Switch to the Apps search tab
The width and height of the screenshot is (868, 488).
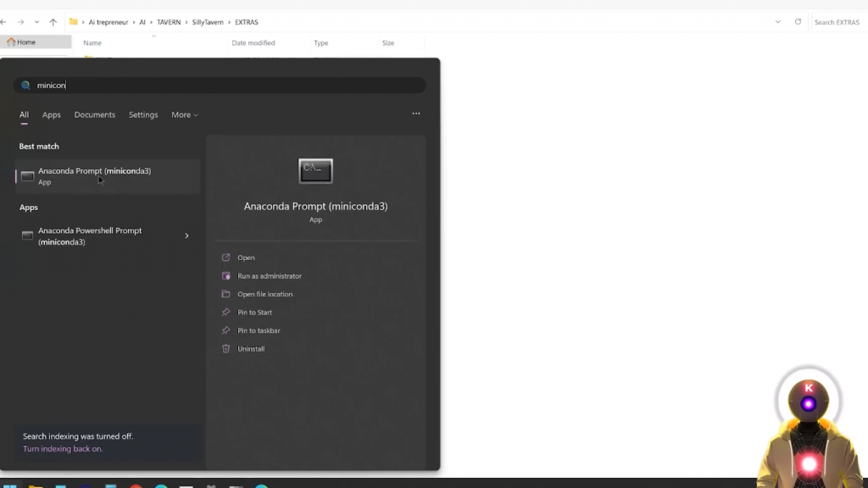[x=52, y=114]
